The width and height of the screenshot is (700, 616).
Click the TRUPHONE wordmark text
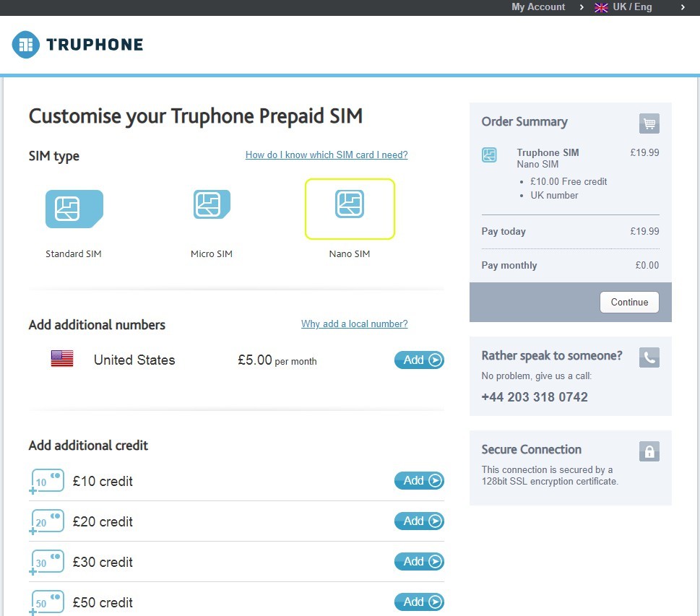[95, 45]
